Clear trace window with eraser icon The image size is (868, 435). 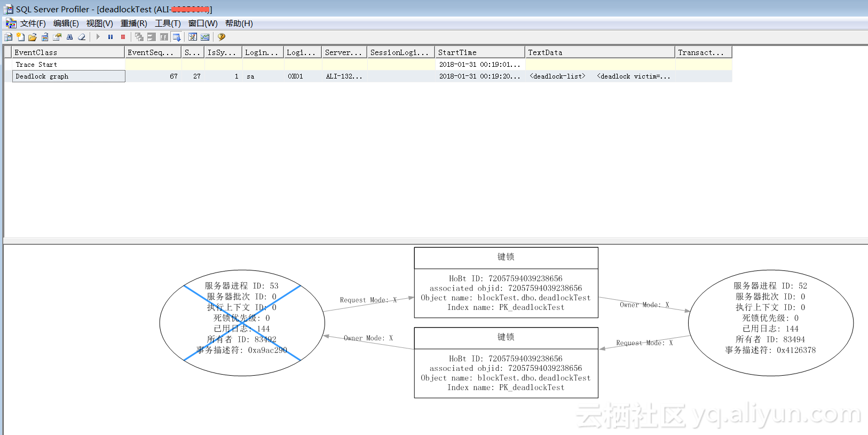(x=82, y=37)
